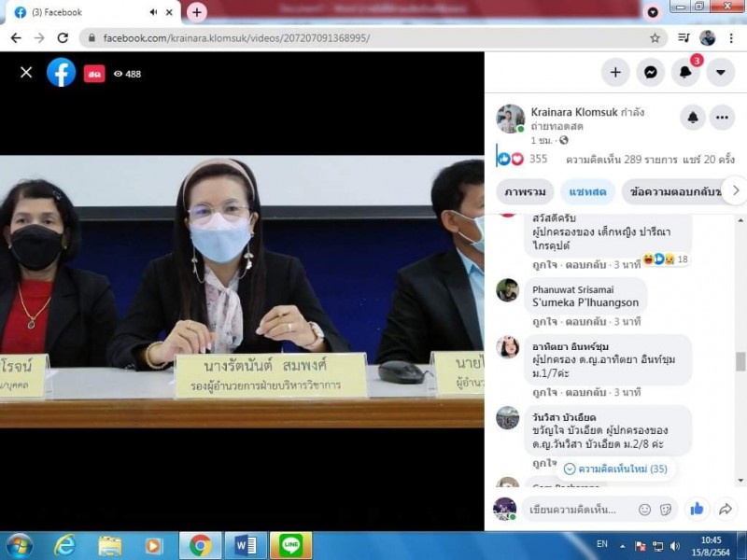The height and width of the screenshot is (560, 747).
Task: Open the post privacy globe icon
Action: 564,140
